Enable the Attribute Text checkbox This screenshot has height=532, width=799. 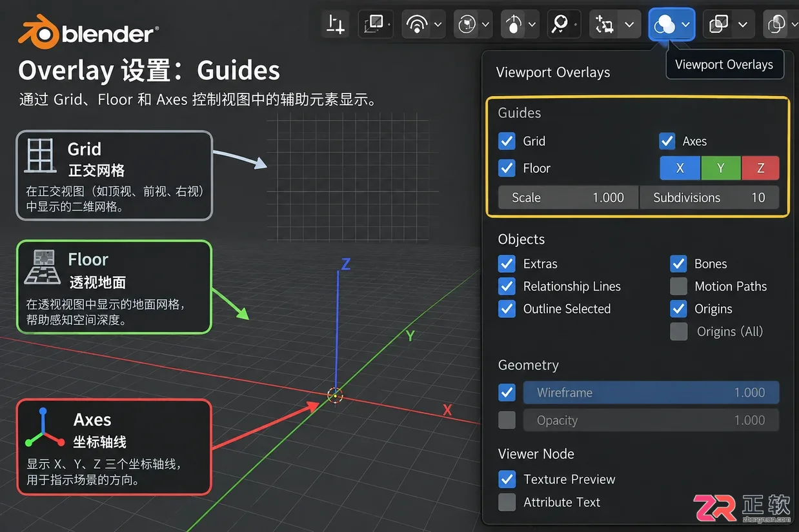tap(507, 502)
